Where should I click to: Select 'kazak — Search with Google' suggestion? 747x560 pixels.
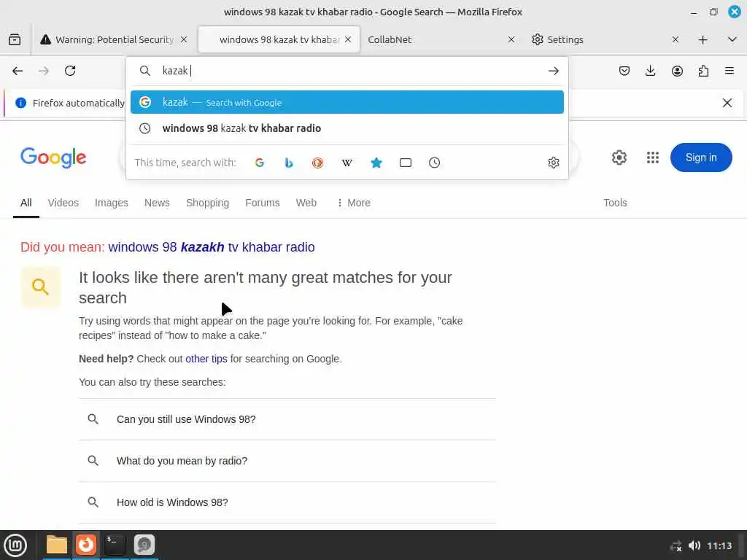(347, 102)
